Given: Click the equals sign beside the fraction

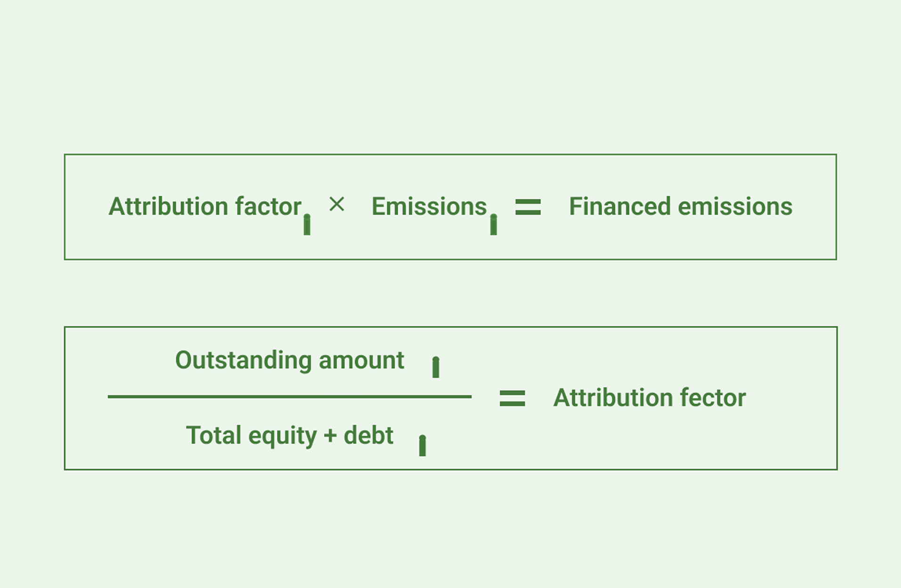Looking at the screenshot, I should click(x=512, y=398).
